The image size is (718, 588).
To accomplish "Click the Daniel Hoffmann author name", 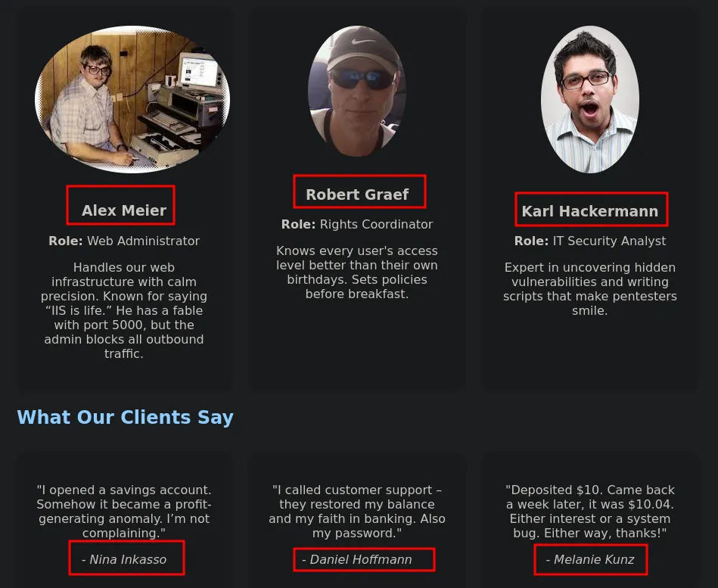I will click(357, 559).
